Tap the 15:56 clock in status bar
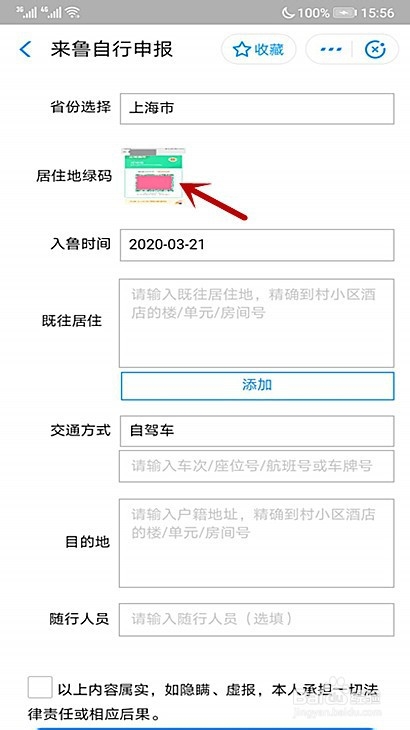This screenshot has width=410, height=730. (x=377, y=13)
